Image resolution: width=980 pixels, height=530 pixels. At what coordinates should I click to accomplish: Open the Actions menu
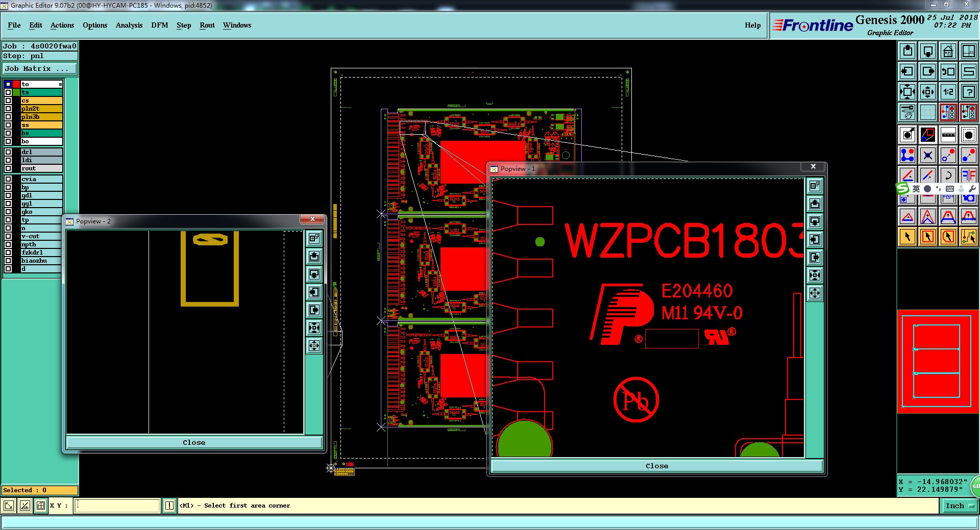(62, 25)
